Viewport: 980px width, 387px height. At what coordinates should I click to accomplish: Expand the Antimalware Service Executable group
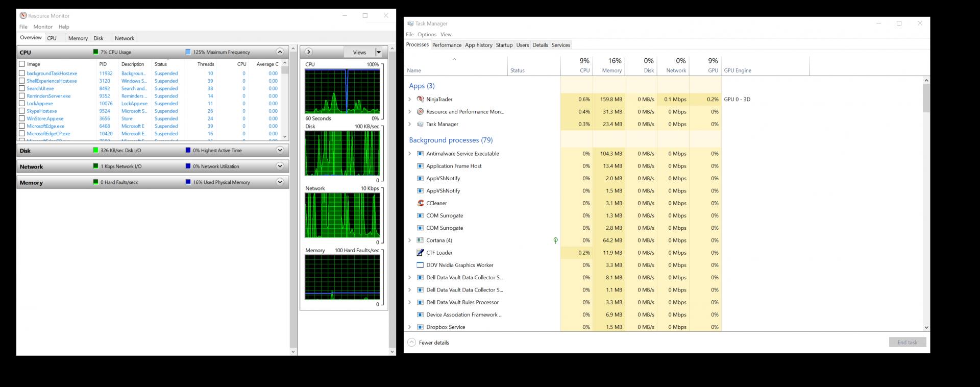coord(409,153)
